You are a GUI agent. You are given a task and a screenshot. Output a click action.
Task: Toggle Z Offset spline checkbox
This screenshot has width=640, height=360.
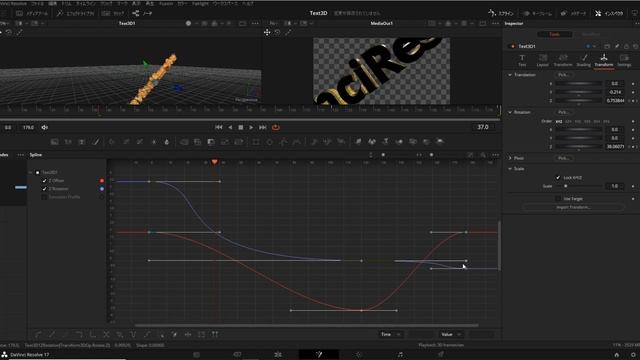[x=44, y=180]
